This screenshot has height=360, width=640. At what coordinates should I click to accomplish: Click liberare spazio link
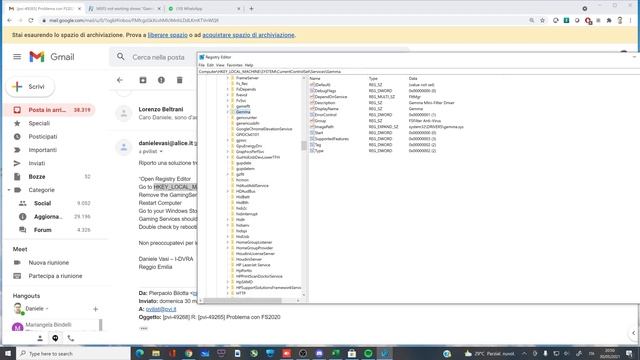coord(167,35)
